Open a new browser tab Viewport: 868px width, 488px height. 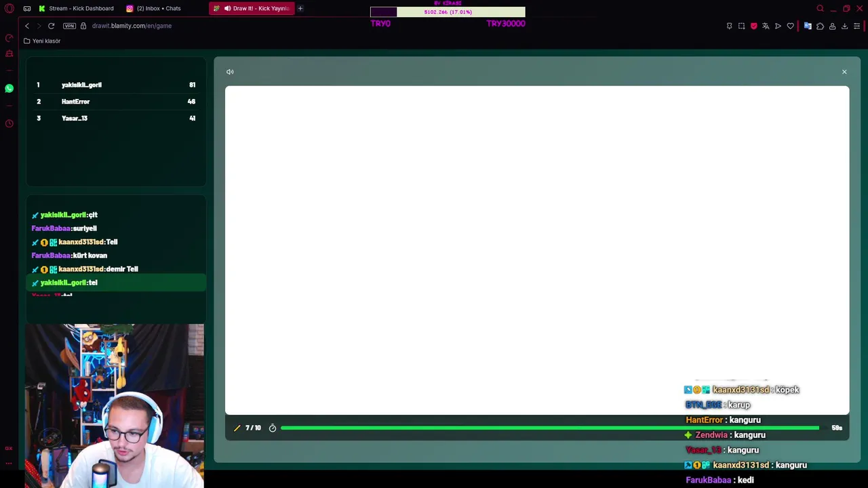(x=300, y=8)
